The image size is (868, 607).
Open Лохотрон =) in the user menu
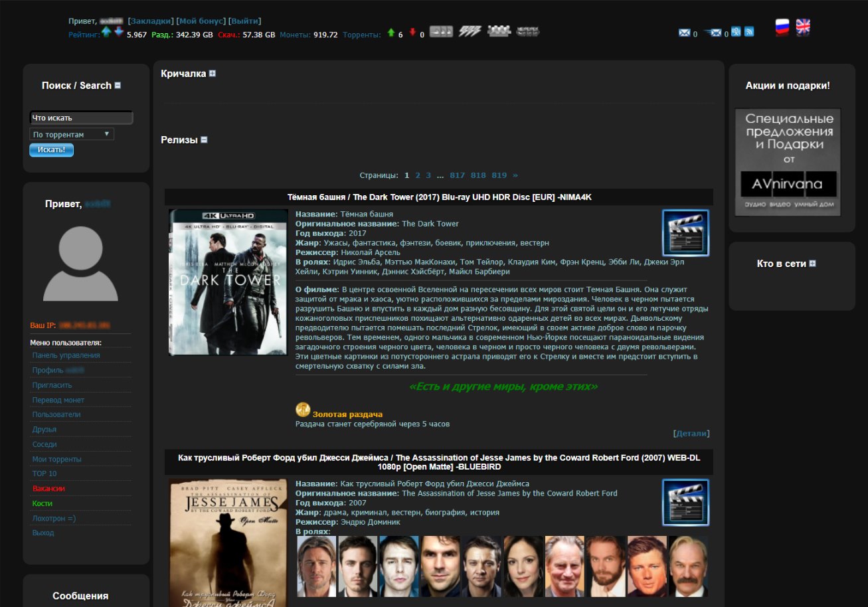[x=54, y=518]
